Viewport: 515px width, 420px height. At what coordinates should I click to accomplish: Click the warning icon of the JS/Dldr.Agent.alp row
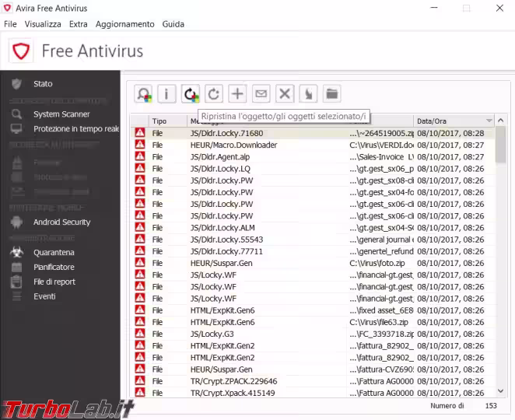click(x=140, y=156)
